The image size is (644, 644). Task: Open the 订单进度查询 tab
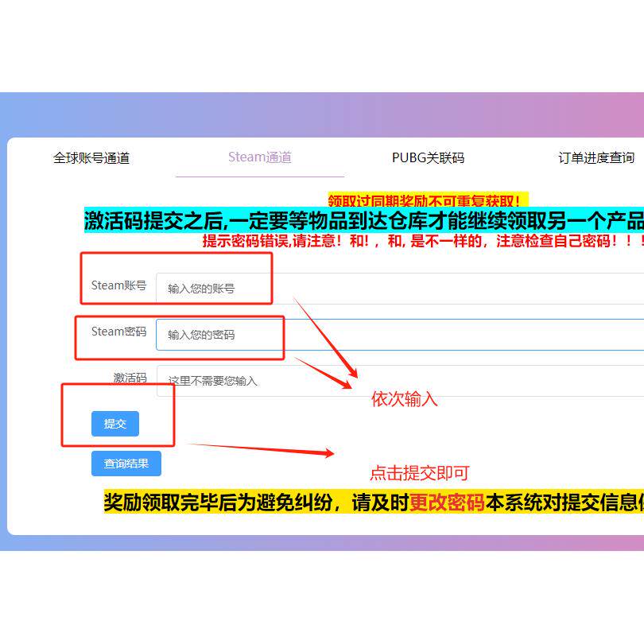[595, 157]
